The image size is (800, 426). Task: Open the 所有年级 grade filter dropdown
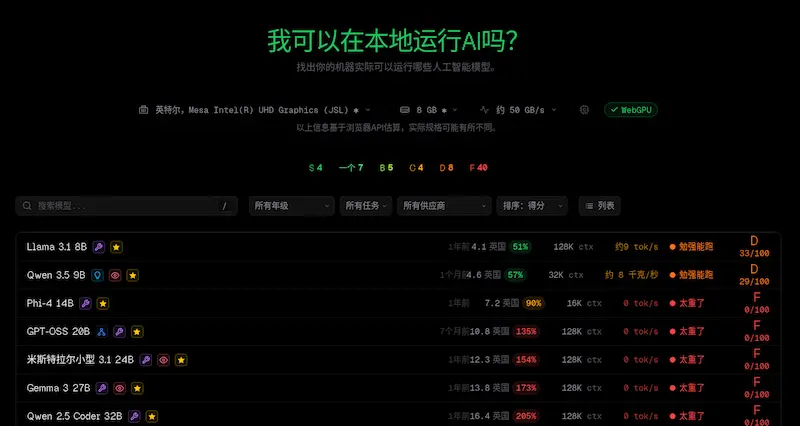pos(291,206)
